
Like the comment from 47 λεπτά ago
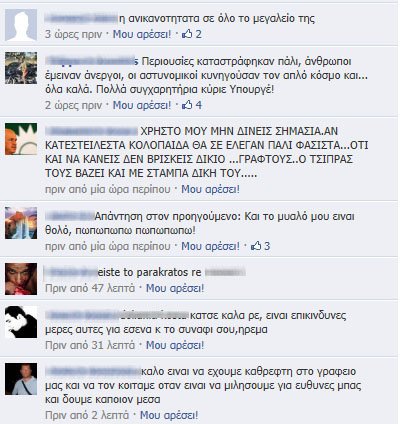point(175,288)
